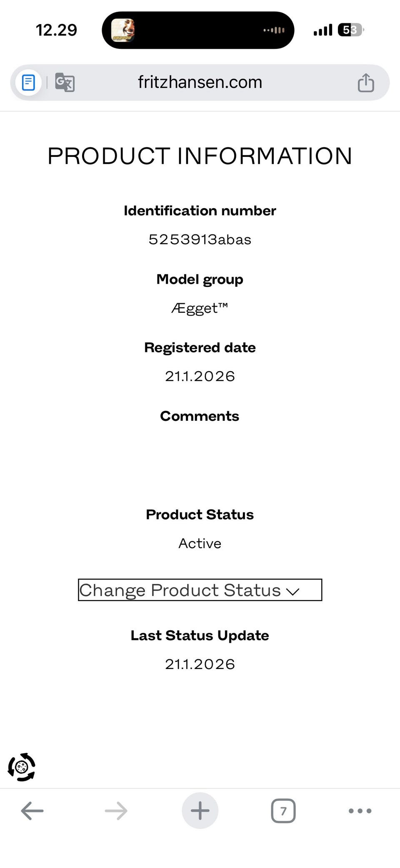This screenshot has width=400, height=868.
Task: Go back with the left arrow
Action: pyautogui.click(x=32, y=811)
